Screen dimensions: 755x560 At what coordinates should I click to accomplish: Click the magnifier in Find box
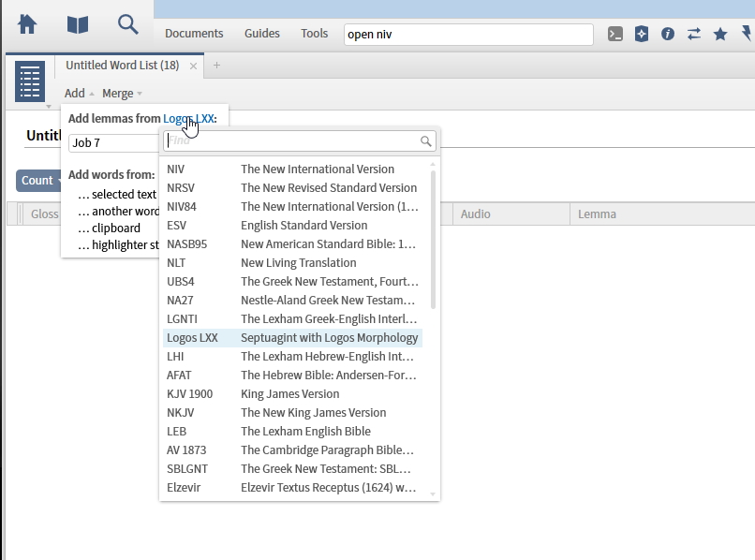click(x=425, y=141)
